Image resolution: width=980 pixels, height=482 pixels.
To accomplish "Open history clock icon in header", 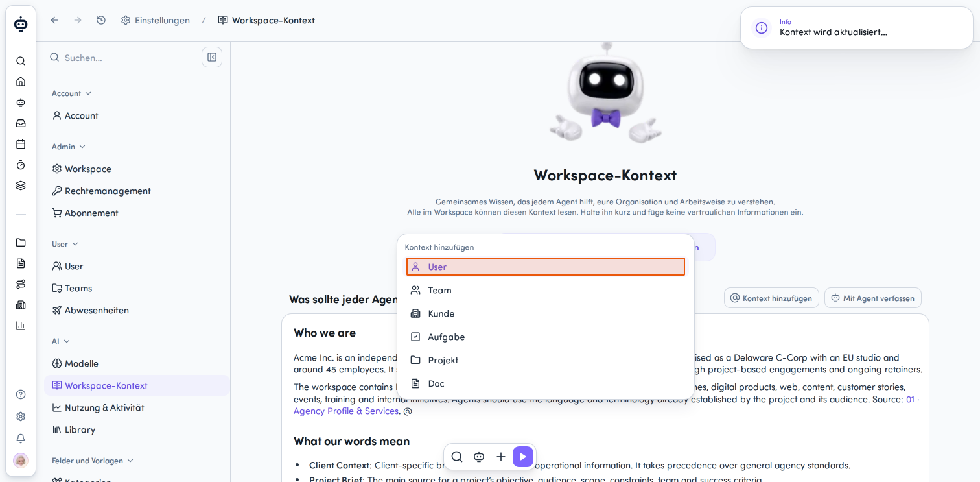I will [x=101, y=20].
